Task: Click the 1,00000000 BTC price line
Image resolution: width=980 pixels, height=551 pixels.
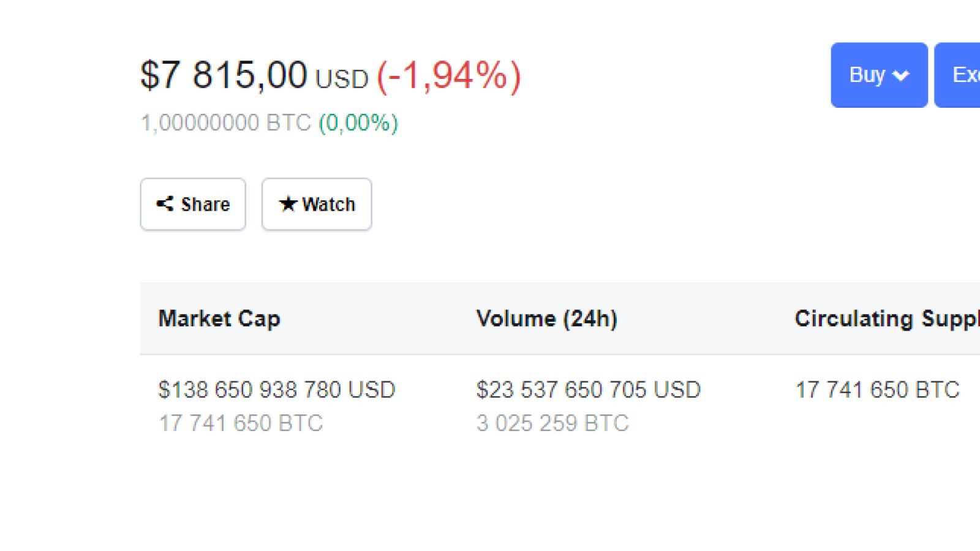Action: 226,122
